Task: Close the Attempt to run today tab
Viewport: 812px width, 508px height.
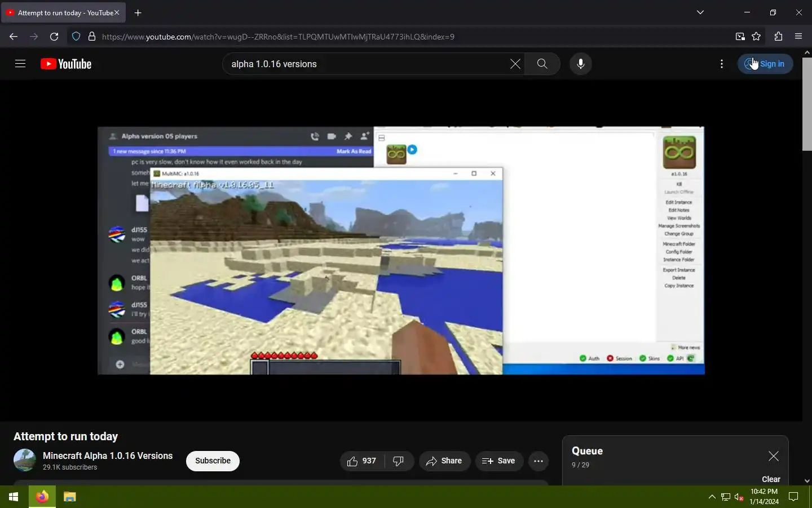Action: (x=117, y=12)
